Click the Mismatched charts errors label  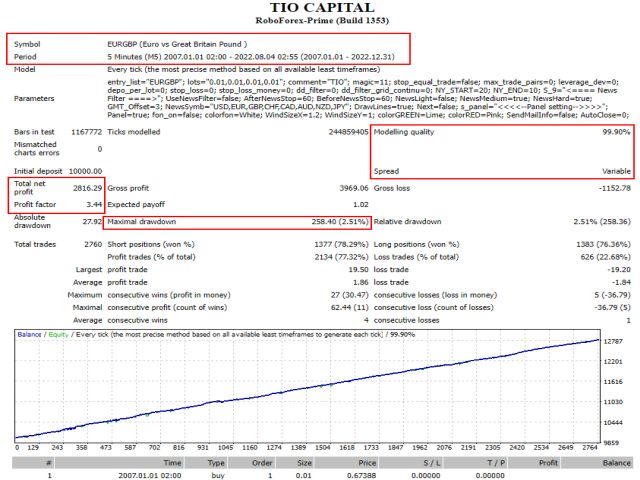[36, 149]
